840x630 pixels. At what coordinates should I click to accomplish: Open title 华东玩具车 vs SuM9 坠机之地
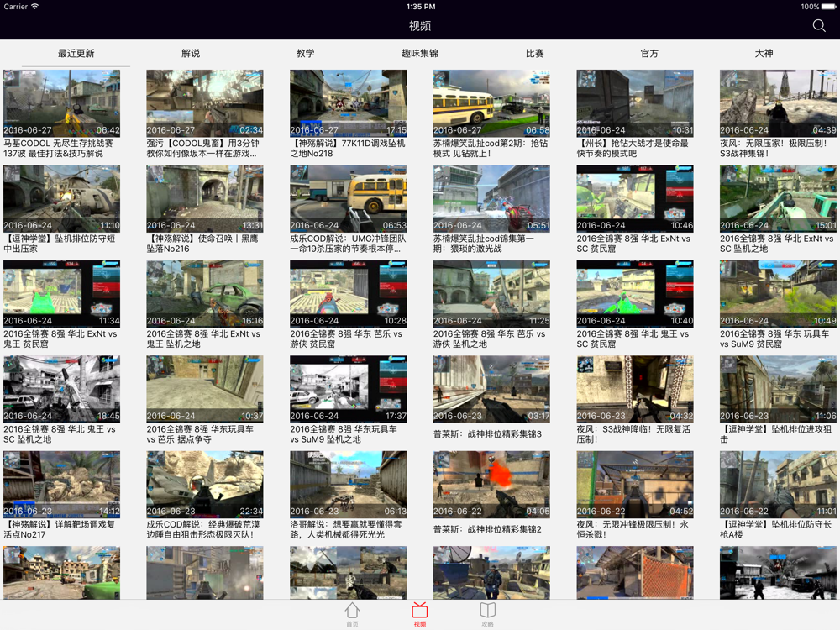pyautogui.click(x=344, y=434)
